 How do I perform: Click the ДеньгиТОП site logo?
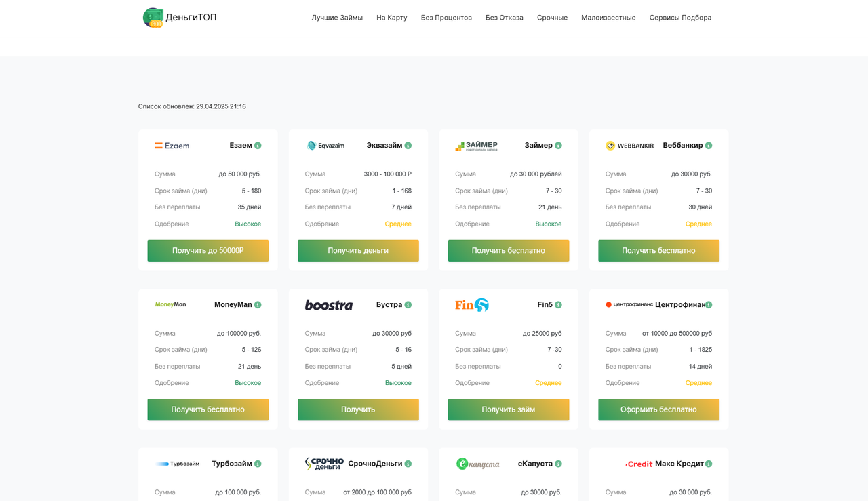pyautogui.click(x=180, y=18)
